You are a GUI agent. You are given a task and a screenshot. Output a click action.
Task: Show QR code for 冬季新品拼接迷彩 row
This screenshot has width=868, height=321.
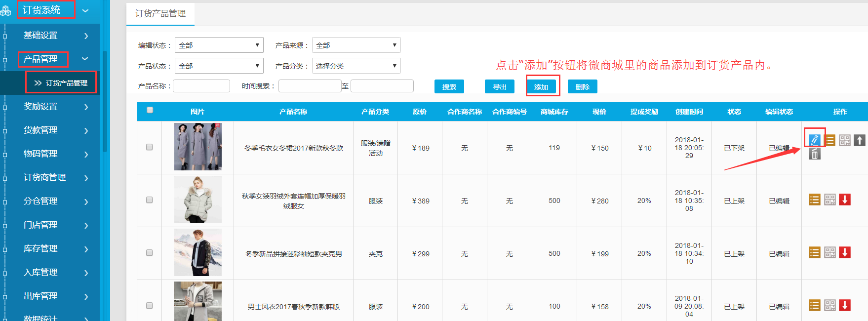(830, 252)
